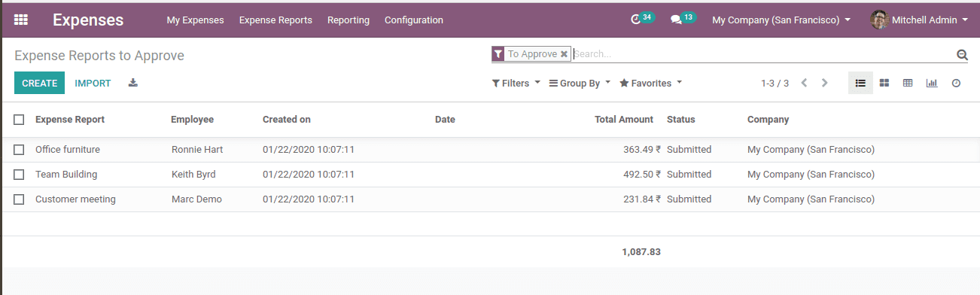Switch to graph view
This screenshot has height=295, width=980.
(x=932, y=83)
